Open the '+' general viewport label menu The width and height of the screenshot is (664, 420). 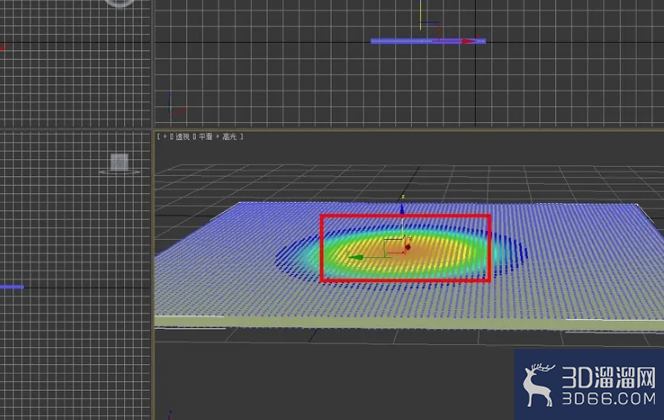pyautogui.click(x=165, y=137)
